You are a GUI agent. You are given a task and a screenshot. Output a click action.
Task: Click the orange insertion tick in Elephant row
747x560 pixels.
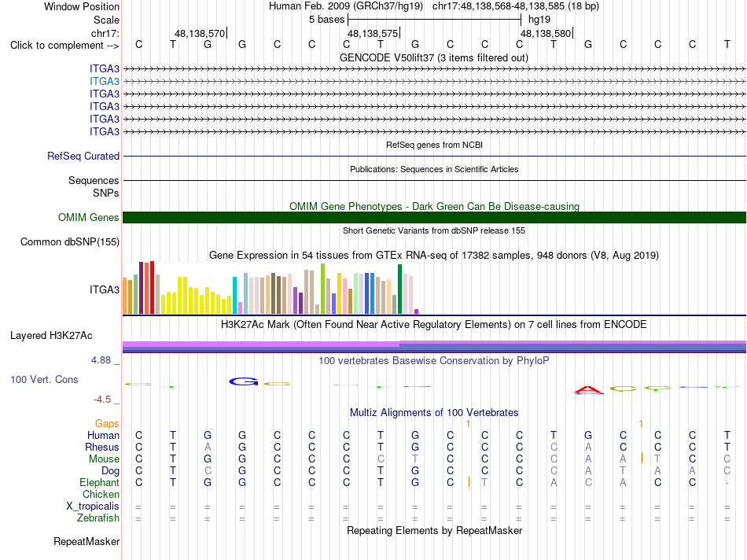pyautogui.click(x=469, y=481)
